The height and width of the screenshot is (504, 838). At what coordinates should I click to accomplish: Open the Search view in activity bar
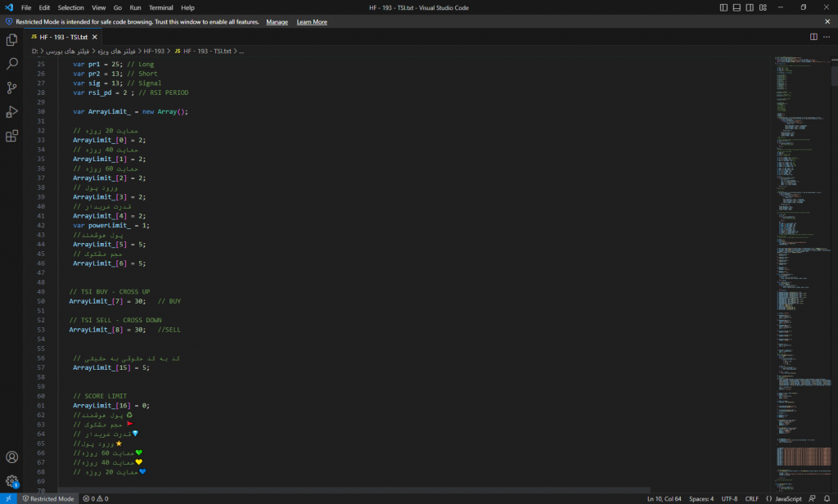[11, 63]
